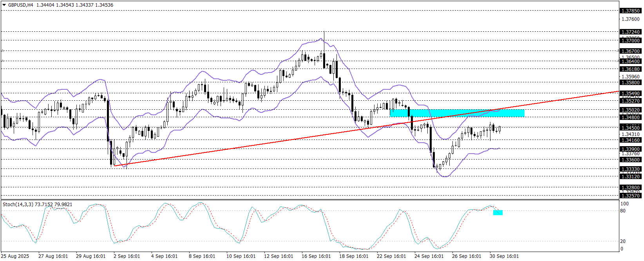Click the 25 Aug 2025 date label
644x261 pixels.
pos(15,256)
